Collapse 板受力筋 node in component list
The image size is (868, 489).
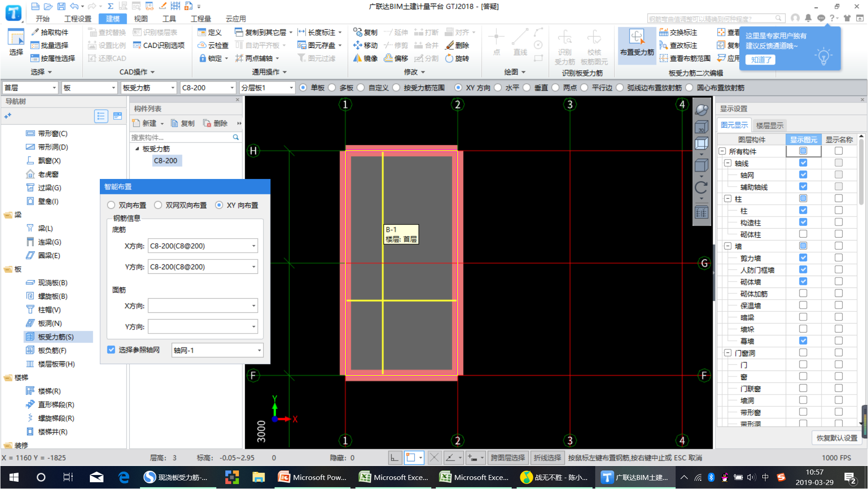137,149
